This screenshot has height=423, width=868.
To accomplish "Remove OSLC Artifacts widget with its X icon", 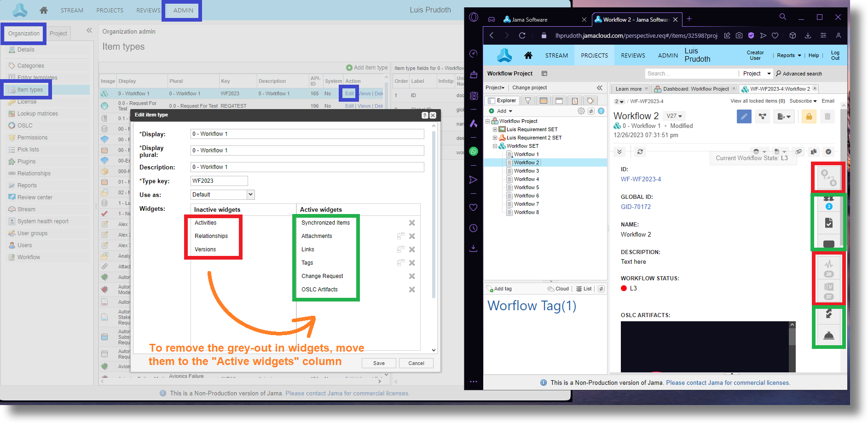I will coord(412,290).
